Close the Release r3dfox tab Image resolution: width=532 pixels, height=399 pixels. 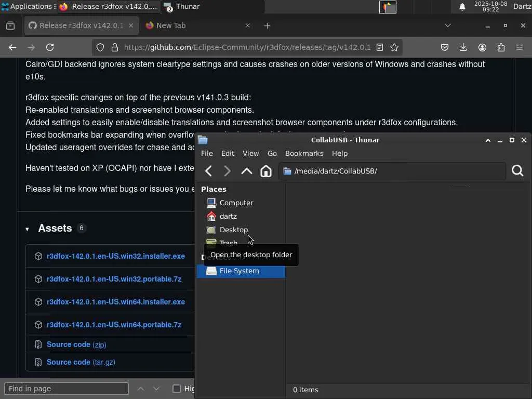coord(130,26)
